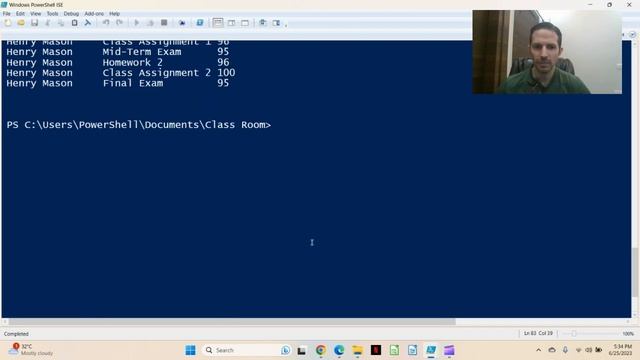The width and height of the screenshot is (640, 360).
Task: Click the Run Script play icon
Action: (x=137, y=23)
